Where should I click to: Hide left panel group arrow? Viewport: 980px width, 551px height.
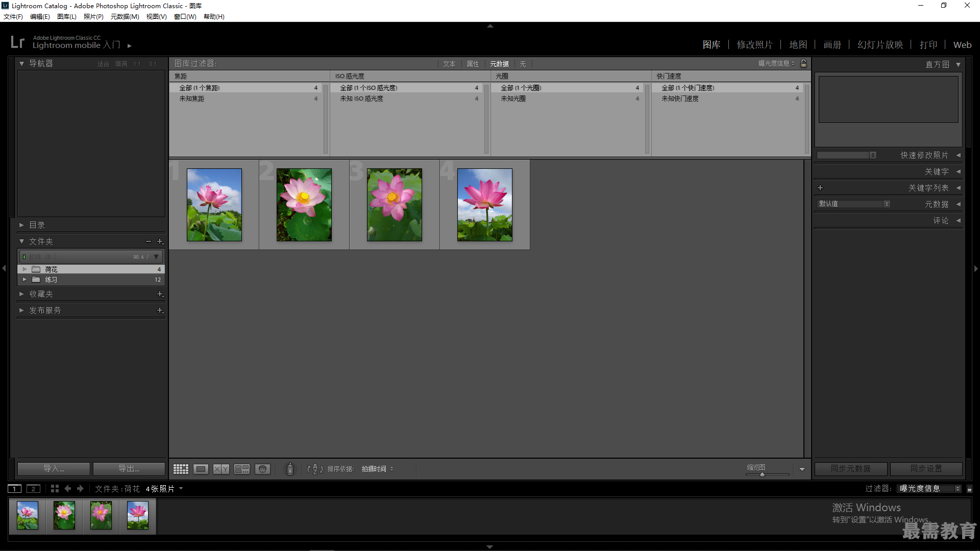point(4,268)
